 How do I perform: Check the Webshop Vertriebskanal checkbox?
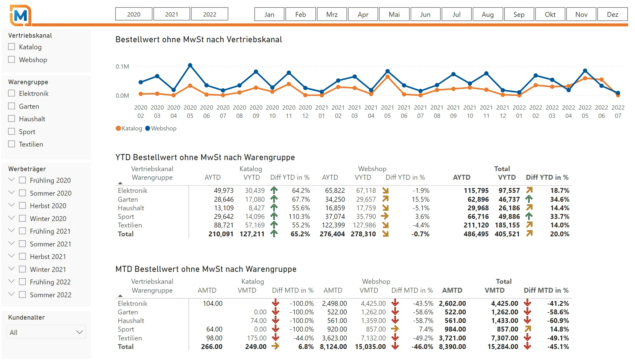click(x=12, y=59)
